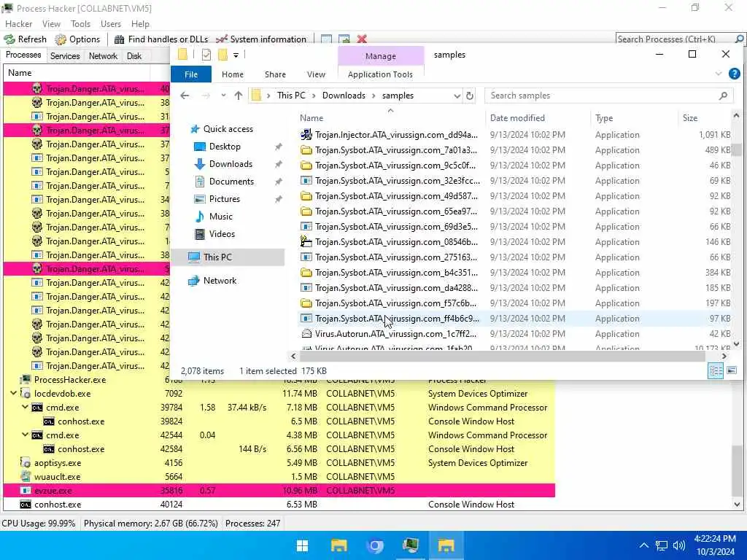This screenshot has height=560, width=747.
Task: Click the New folder quick access icon
Action: coord(222,55)
